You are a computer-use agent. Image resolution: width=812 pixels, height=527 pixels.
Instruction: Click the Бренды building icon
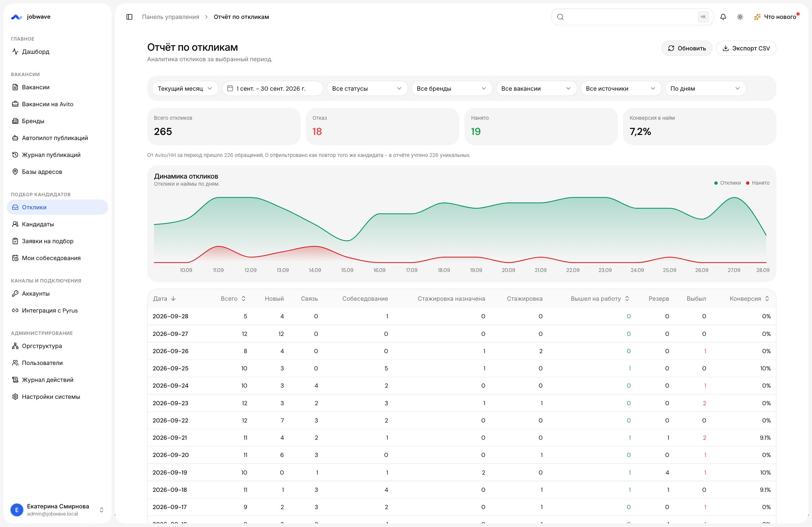15,121
